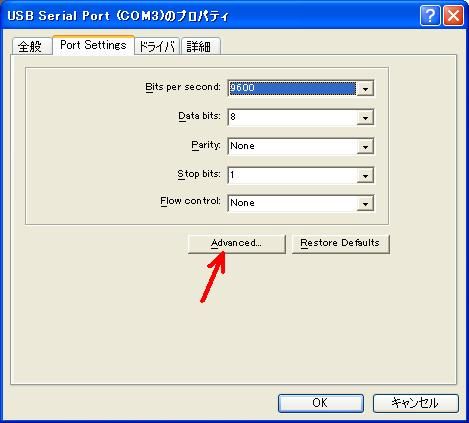Expand Stop bits dropdown arrow
The image size is (469, 423).
point(365,175)
